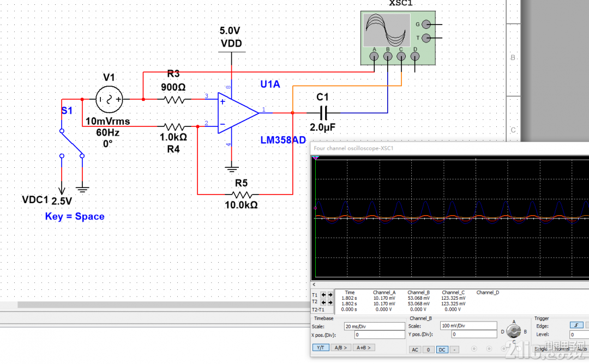Click the 5.0V supply label
Screen dimensions: 589x364
point(230,31)
